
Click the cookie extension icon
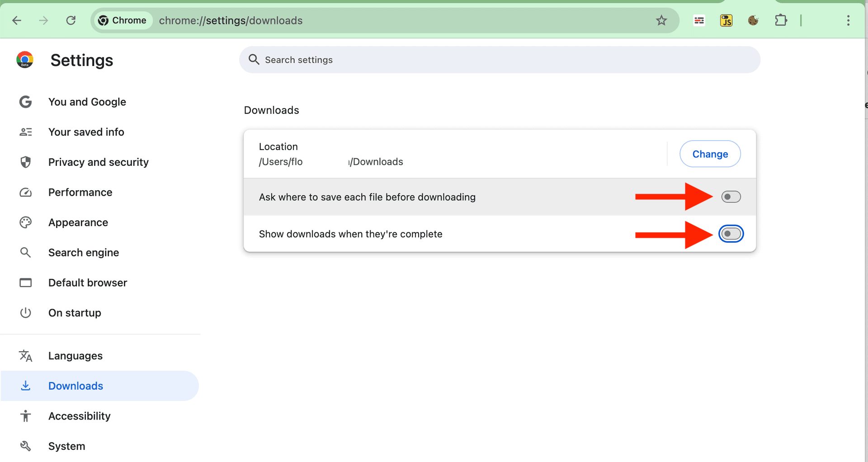(x=753, y=20)
